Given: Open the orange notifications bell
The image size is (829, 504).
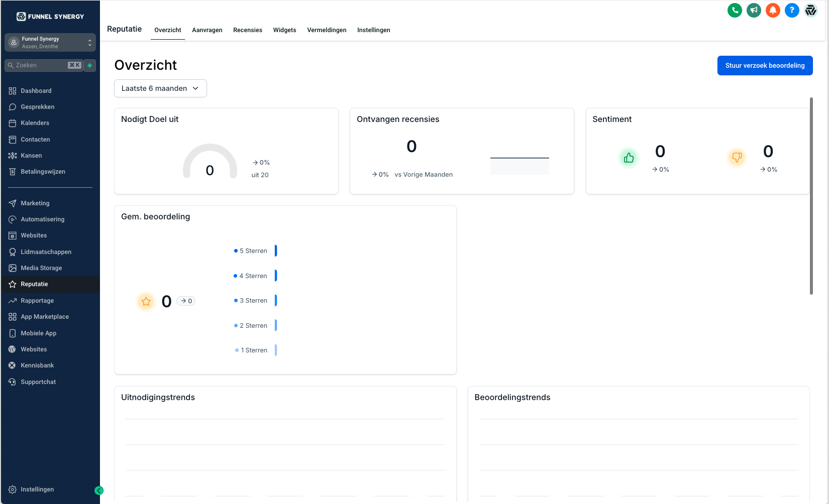Looking at the screenshot, I should tap(773, 10).
